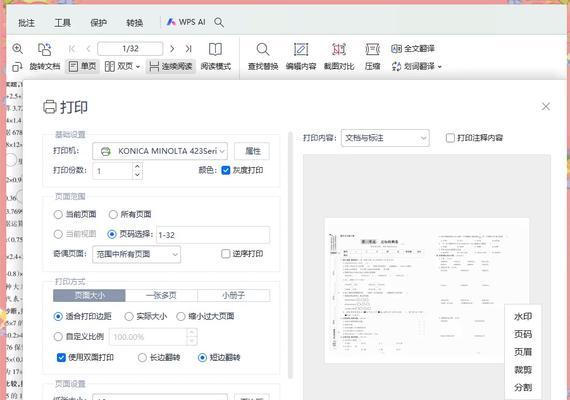Click the zoom-in magnifier icon
570x400 pixels.
[x=17, y=48]
